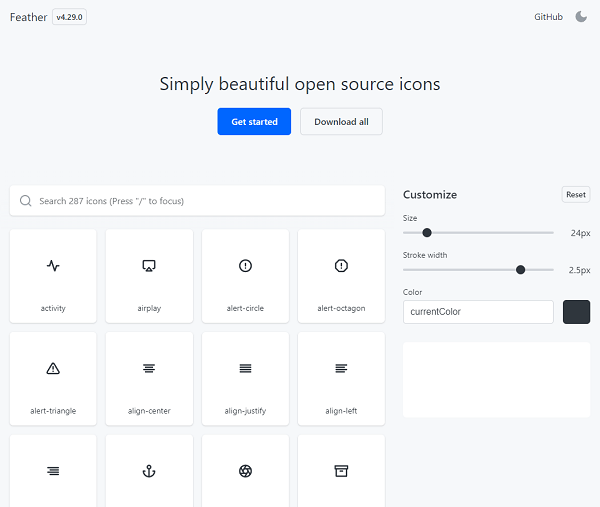Select the activity icon card
This screenshot has width=600, height=507.
tap(53, 276)
